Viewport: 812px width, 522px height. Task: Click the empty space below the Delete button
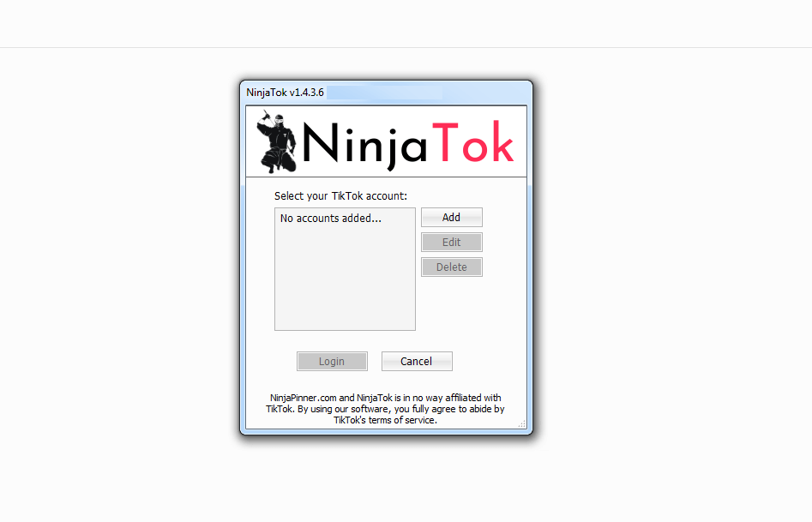tap(452, 309)
